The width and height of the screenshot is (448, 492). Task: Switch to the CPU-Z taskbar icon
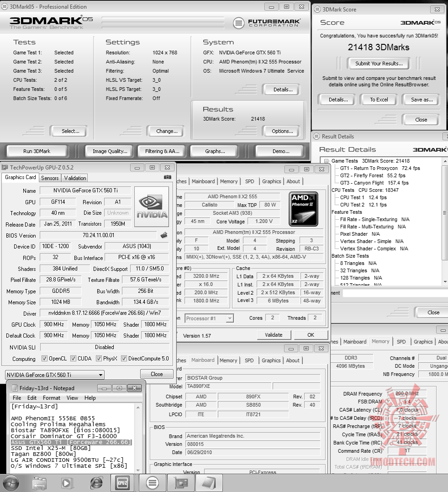[122, 483]
